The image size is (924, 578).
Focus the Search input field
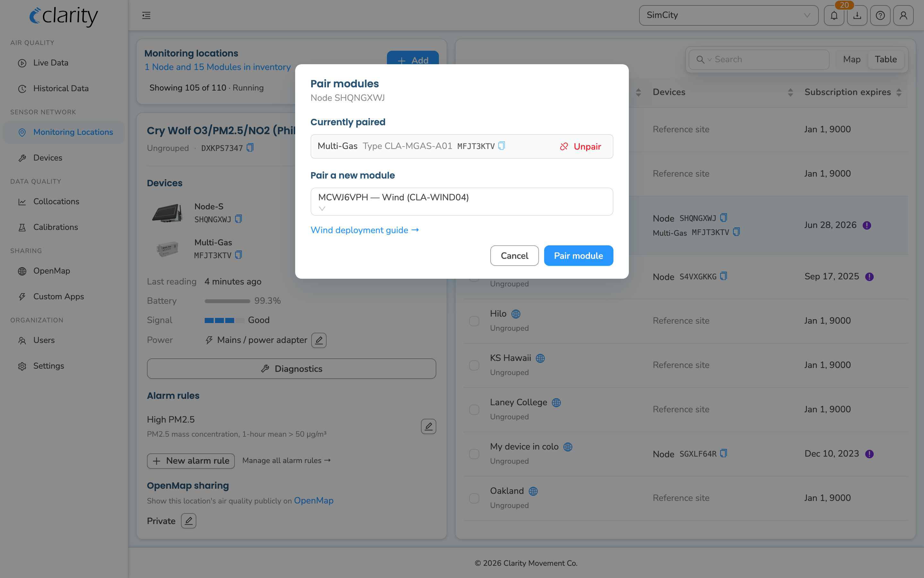[x=759, y=60]
